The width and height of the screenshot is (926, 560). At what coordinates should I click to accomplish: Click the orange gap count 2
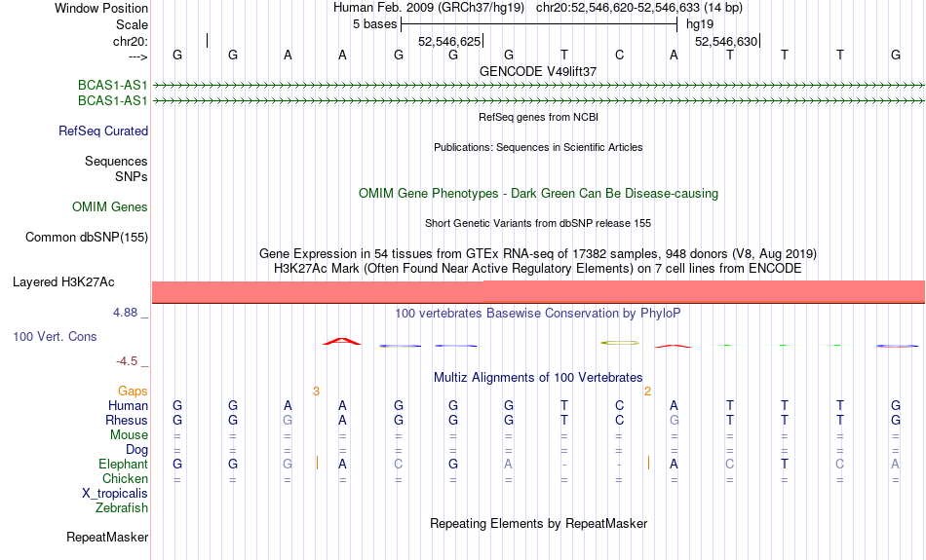(x=647, y=392)
